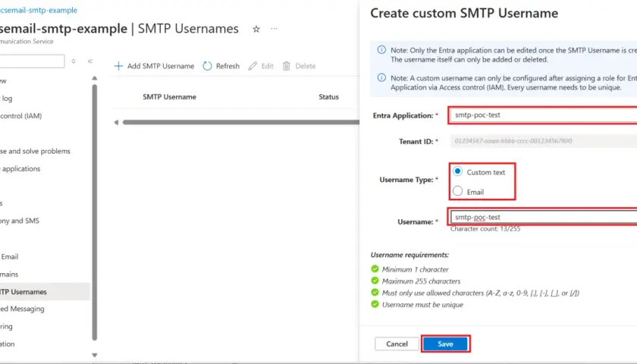Open the Messaging sidebar item
Image resolution: width=637 pixels, height=364 pixels.
coord(22,309)
